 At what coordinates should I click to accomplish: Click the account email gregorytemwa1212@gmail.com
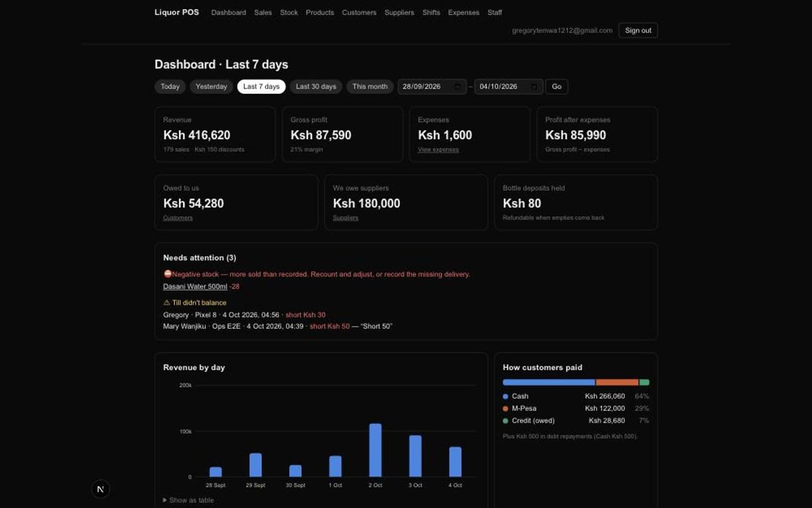click(562, 30)
